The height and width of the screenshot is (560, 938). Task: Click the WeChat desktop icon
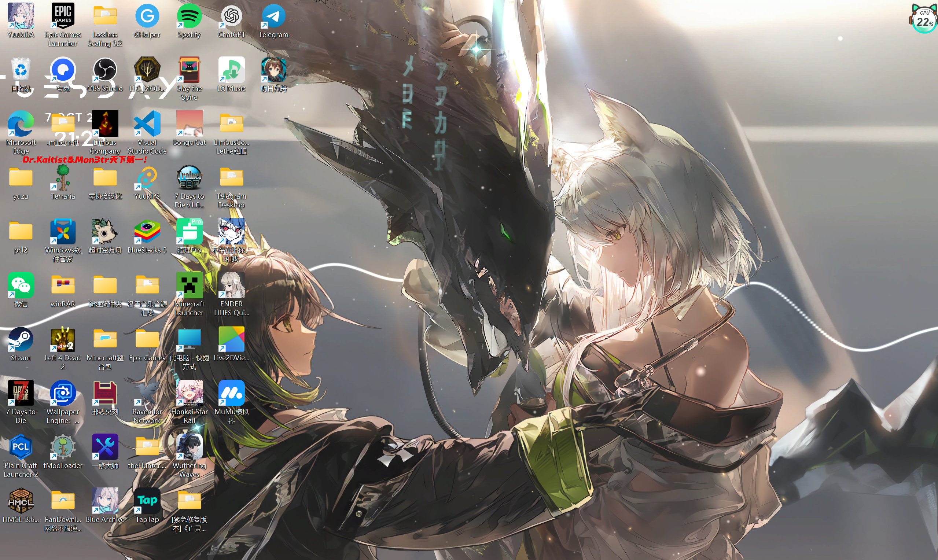tap(21, 285)
